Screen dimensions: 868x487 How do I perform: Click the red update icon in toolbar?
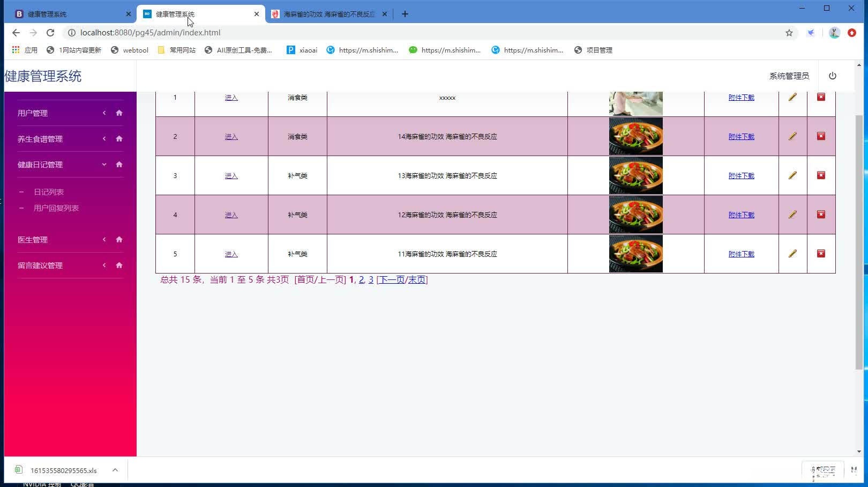pyautogui.click(x=852, y=33)
